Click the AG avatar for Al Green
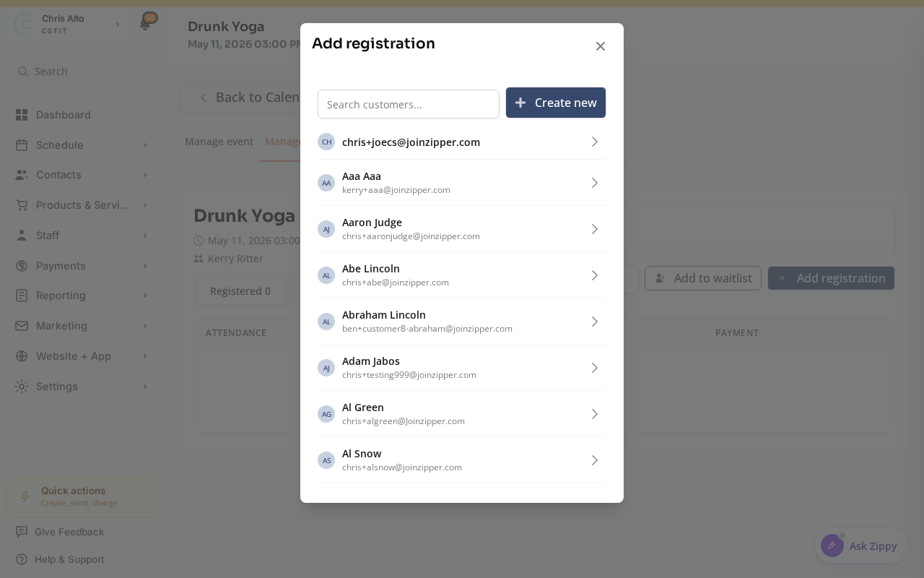The height and width of the screenshot is (578, 924). coord(326,414)
